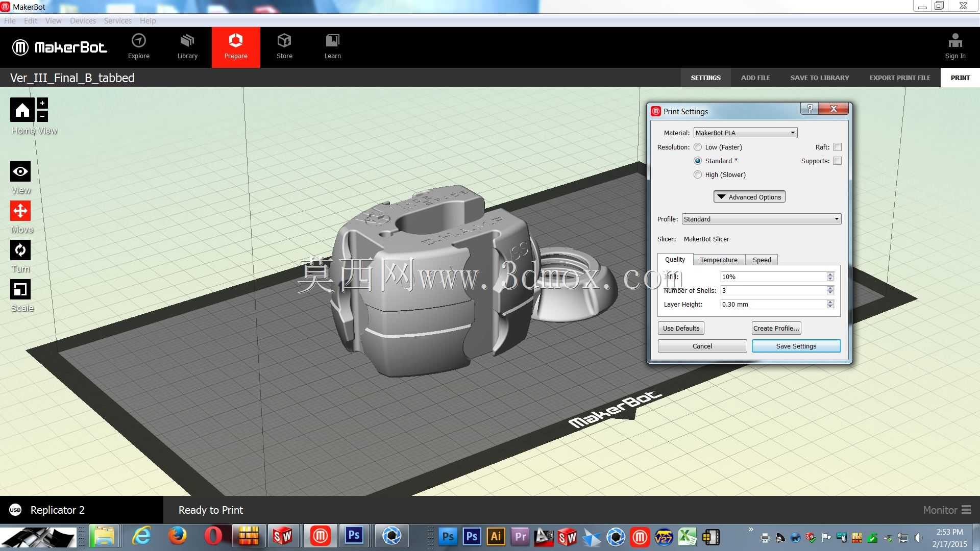
Task: Open Opera from the taskbar
Action: point(213,536)
